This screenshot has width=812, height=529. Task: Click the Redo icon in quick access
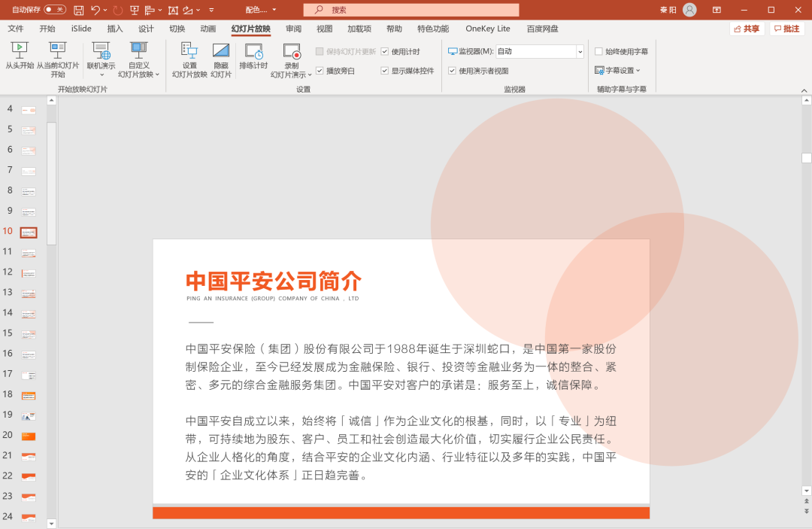[117, 10]
